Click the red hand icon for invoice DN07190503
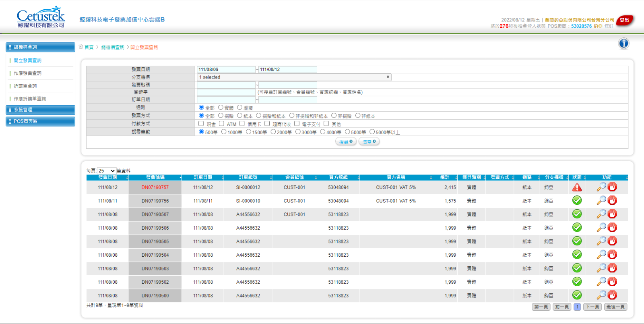This screenshot has height=324, width=644. (612, 268)
